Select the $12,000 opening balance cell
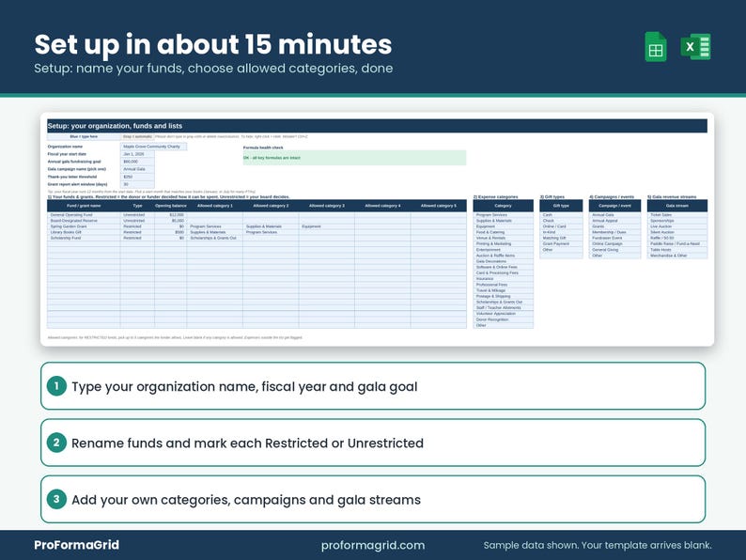746x560 pixels. pyautogui.click(x=171, y=215)
